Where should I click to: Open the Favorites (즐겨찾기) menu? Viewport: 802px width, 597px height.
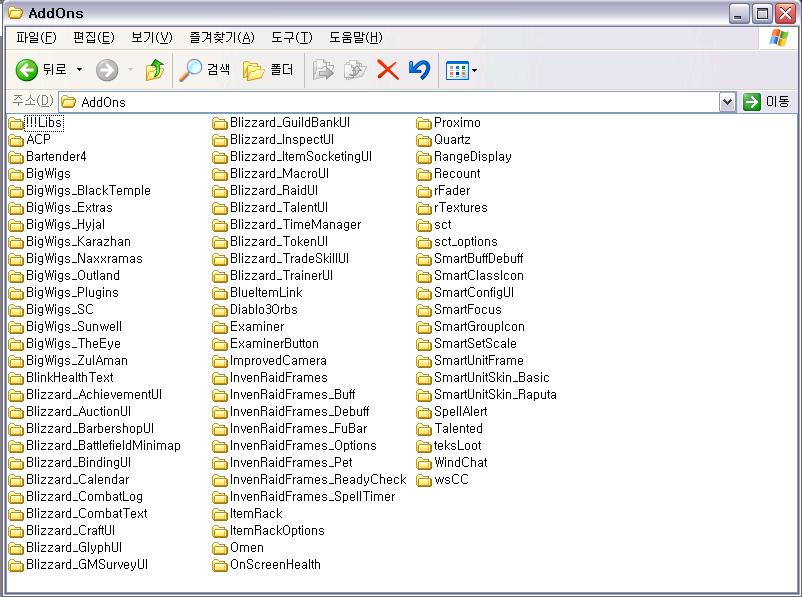click(x=222, y=37)
